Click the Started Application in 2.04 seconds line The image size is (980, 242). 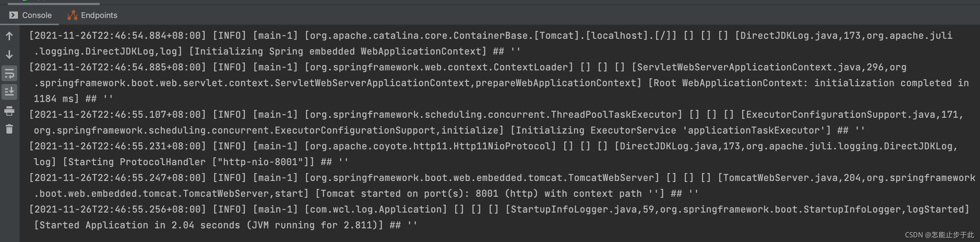coord(208,225)
